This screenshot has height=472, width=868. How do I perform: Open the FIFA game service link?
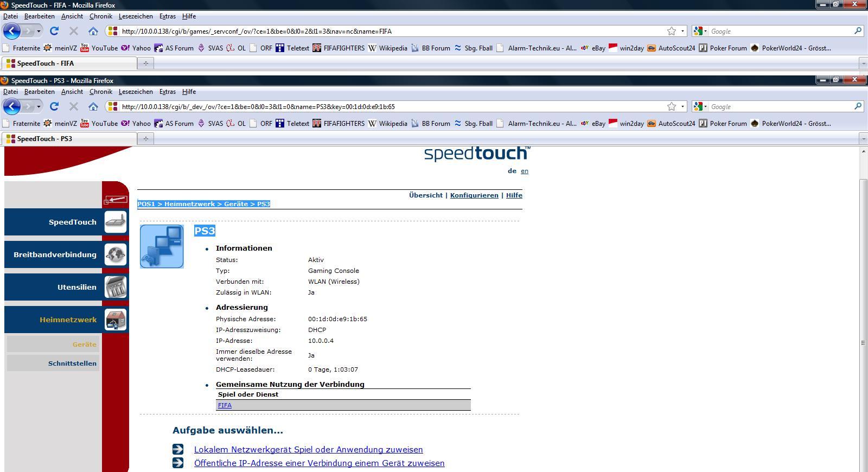(x=225, y=405)
